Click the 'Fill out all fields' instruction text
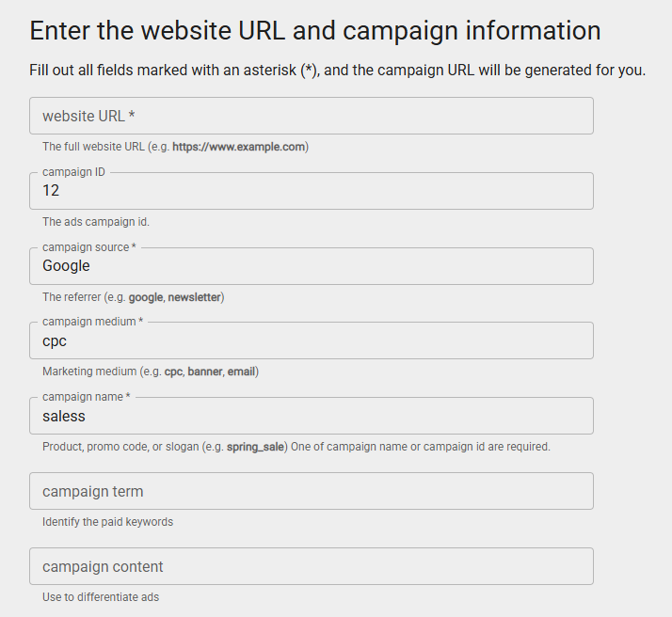 [337, 71]
